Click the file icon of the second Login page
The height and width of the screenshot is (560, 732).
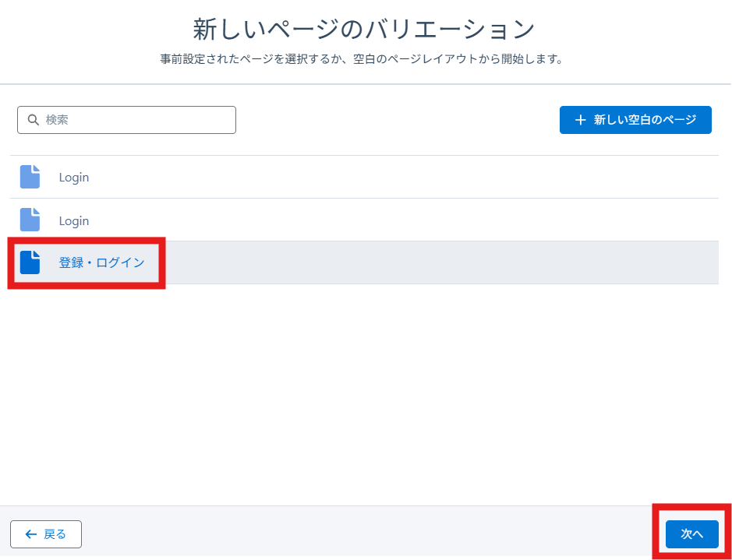click(x=30, y=220)
